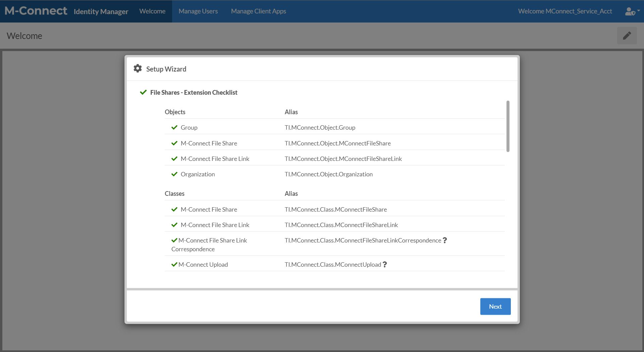
Task: Click the Identity Manager title
Action: pyautogui.click(x=101, y=12)
